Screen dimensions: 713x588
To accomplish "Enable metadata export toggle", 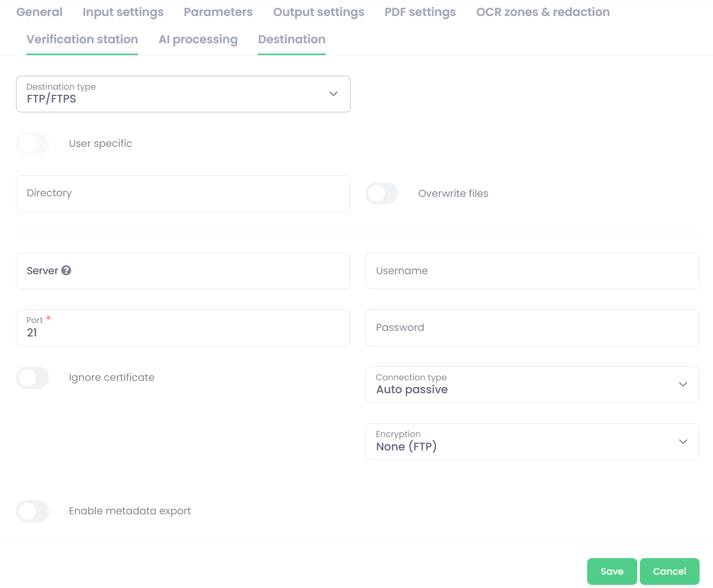I will pyautogui.click(x=32, y=511).
